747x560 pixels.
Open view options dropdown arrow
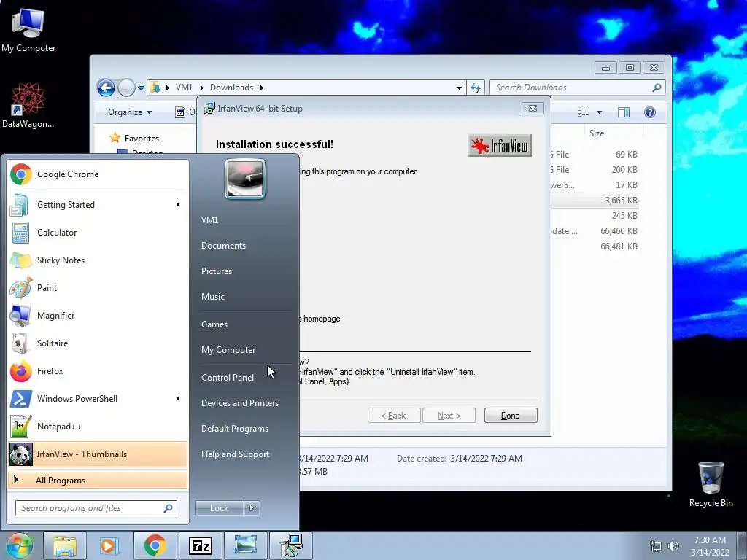tap(600, 112)
